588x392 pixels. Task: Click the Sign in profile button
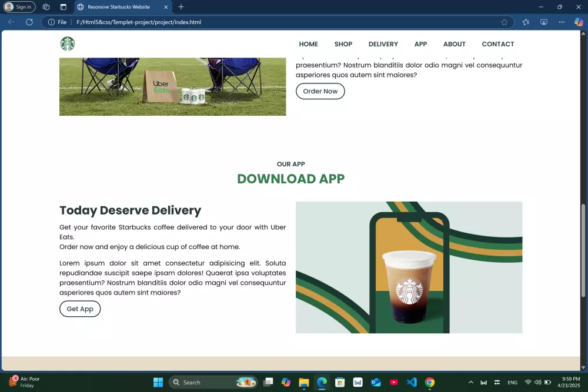pos(19,6)
